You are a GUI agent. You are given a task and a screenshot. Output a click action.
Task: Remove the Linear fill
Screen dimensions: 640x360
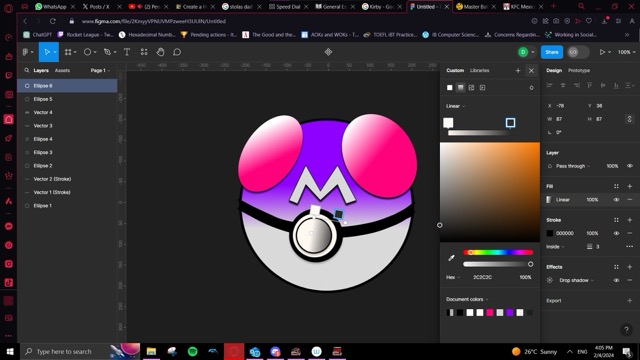coord(629,200)
